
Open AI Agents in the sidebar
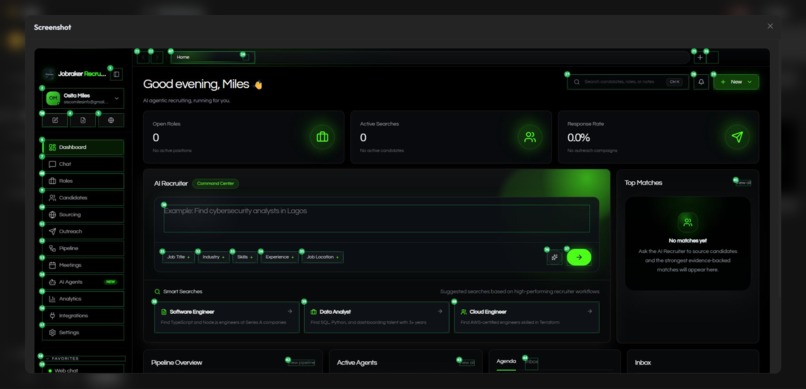pos(83,282)
